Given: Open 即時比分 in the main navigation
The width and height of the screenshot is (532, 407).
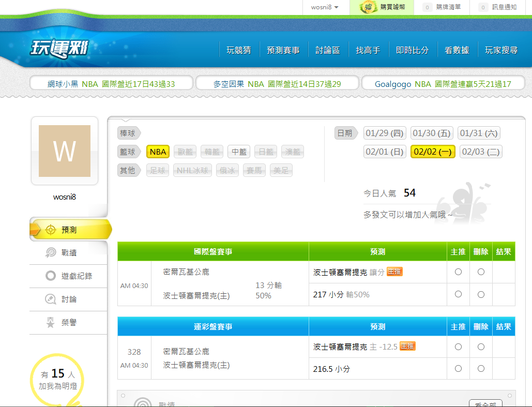Looking at the screenshot, I should 412,50.
